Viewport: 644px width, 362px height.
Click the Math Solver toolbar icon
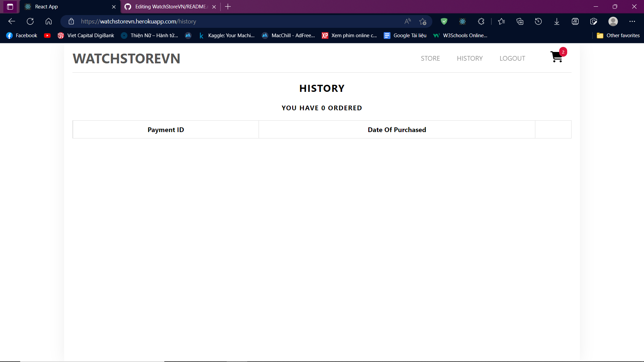[x=575, y=21]
